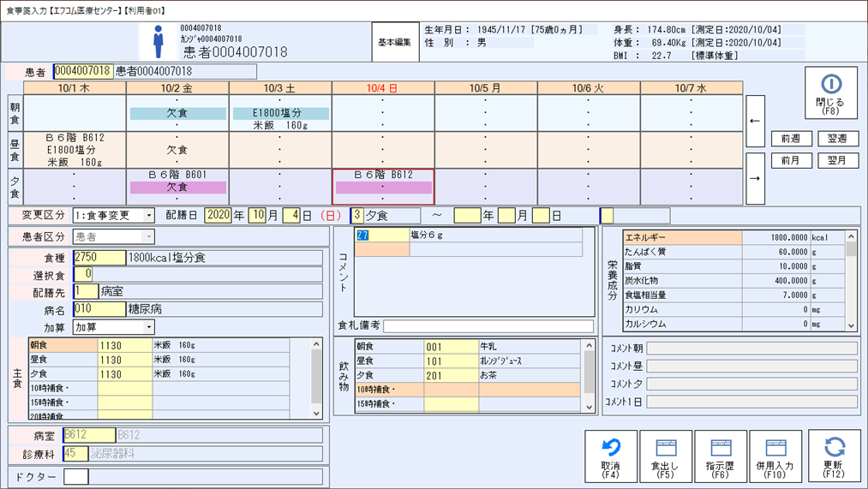Click the 食札備考 input field
The height and width of the screenshot is (489, 868).
tap(488, 326)
